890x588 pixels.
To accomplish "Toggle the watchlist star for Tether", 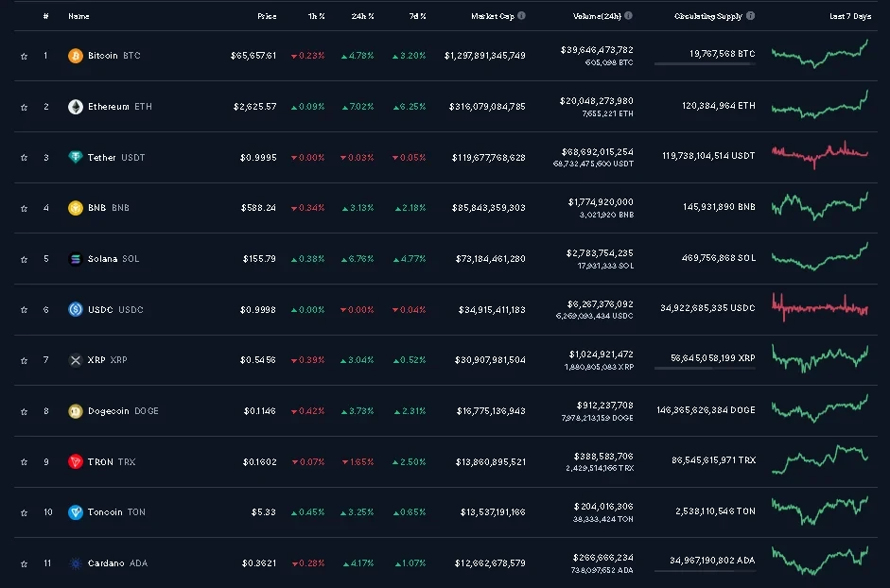I will pyautogui.click(x=24, y=157).
